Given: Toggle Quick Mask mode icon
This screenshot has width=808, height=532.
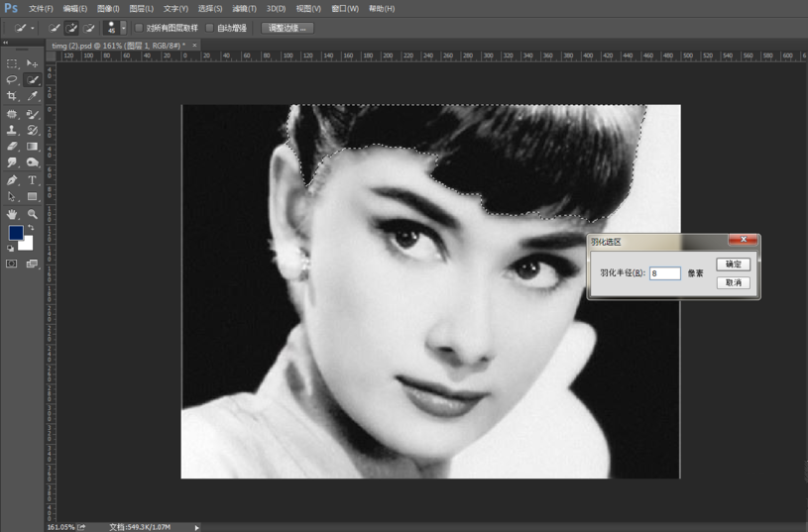Looking at the screenshot, I should click(x=12, y=264).
